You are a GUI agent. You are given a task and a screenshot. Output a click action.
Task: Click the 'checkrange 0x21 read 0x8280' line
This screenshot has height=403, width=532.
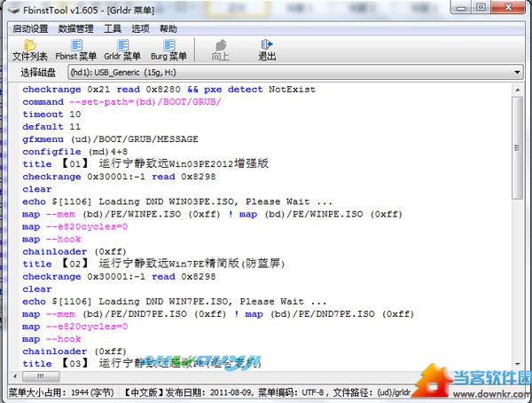169,90
